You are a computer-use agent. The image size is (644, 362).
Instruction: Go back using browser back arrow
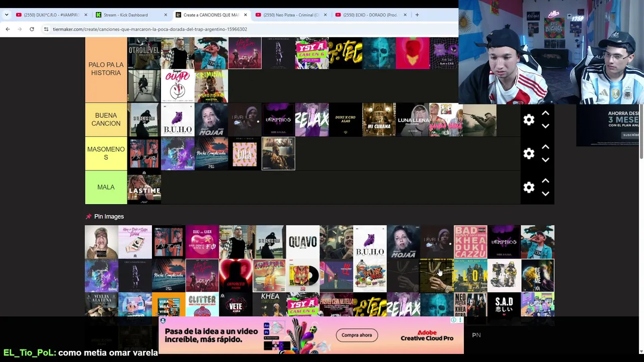(x=8, y=29)
